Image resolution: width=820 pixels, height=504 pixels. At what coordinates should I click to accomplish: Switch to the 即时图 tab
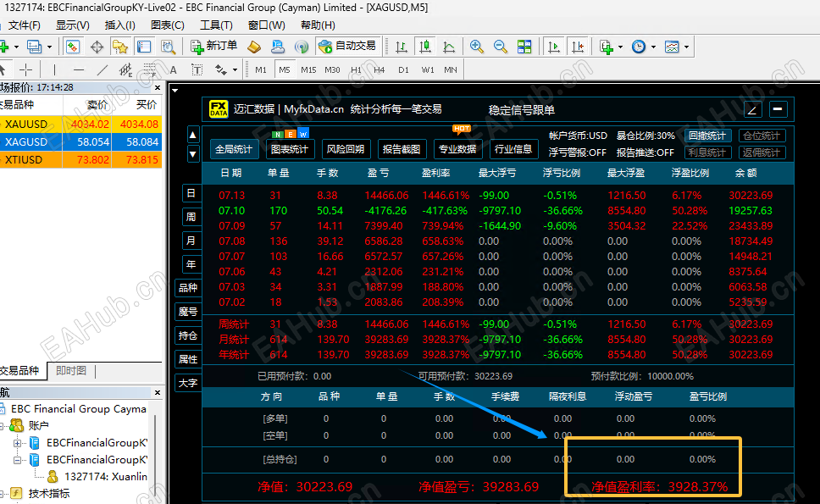[71, 371]
